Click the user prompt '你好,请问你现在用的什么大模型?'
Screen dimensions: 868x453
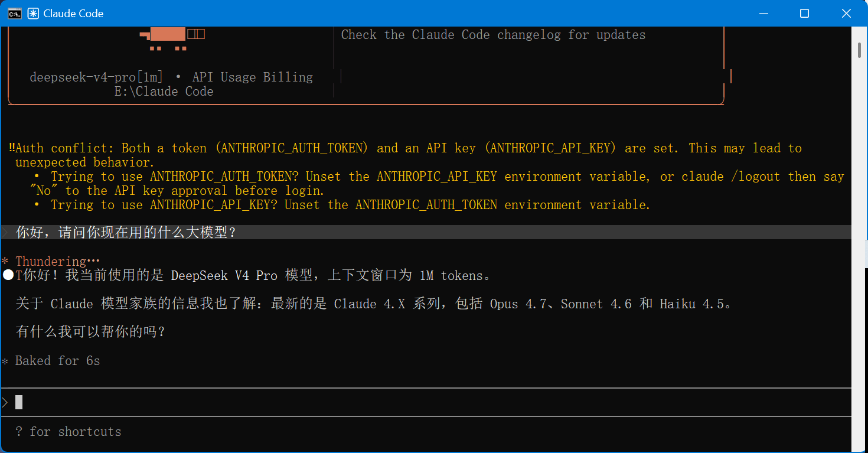tap(126, 233)
